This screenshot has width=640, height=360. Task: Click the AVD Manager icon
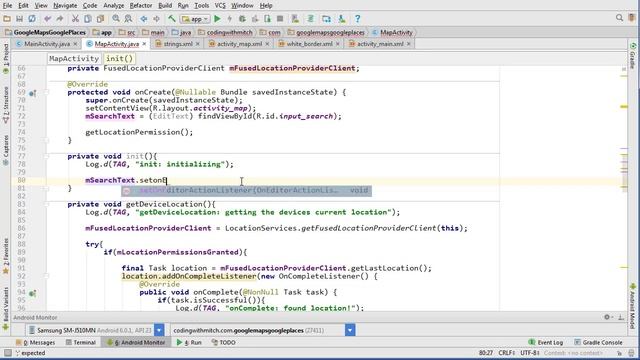326,19
